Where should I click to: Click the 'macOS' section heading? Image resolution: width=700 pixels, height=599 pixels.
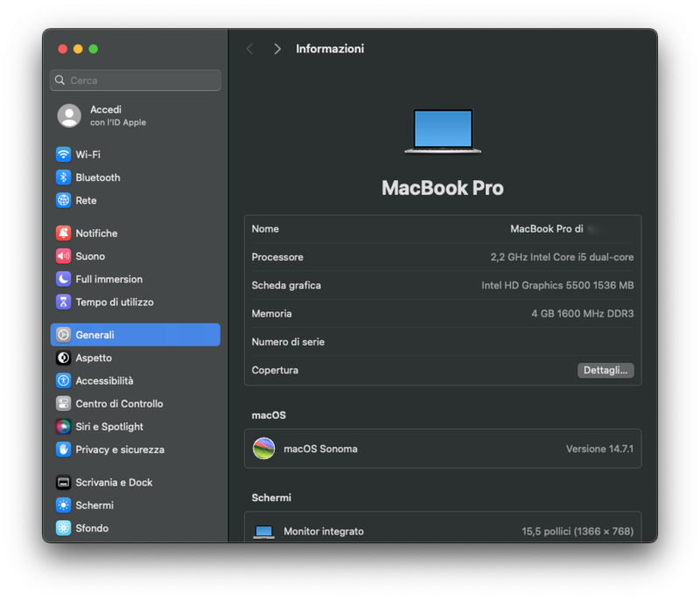[269, 415]
